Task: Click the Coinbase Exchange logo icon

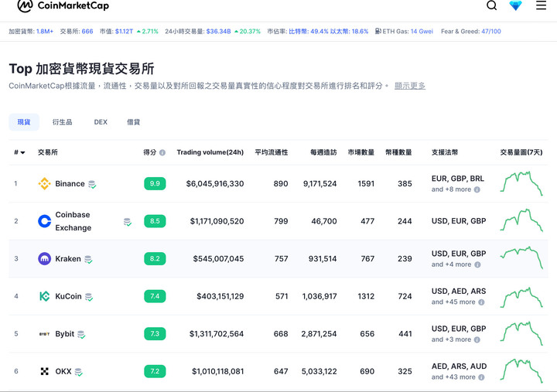Action: click(44, 221)
